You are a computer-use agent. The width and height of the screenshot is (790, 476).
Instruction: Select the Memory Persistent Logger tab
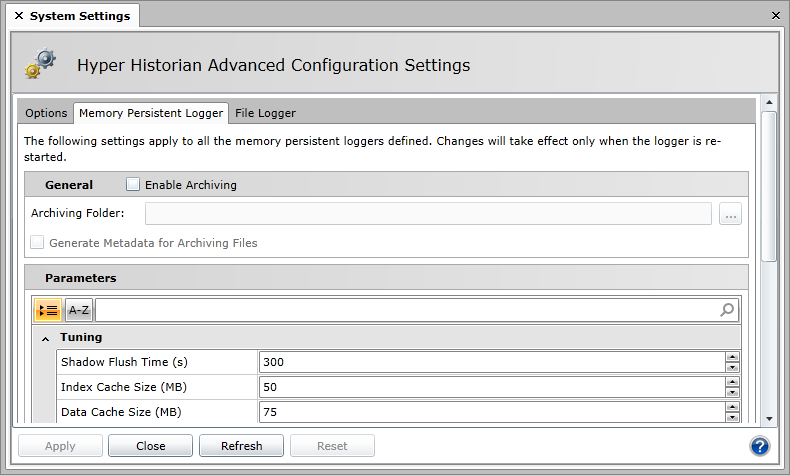[x=151, y=113]
